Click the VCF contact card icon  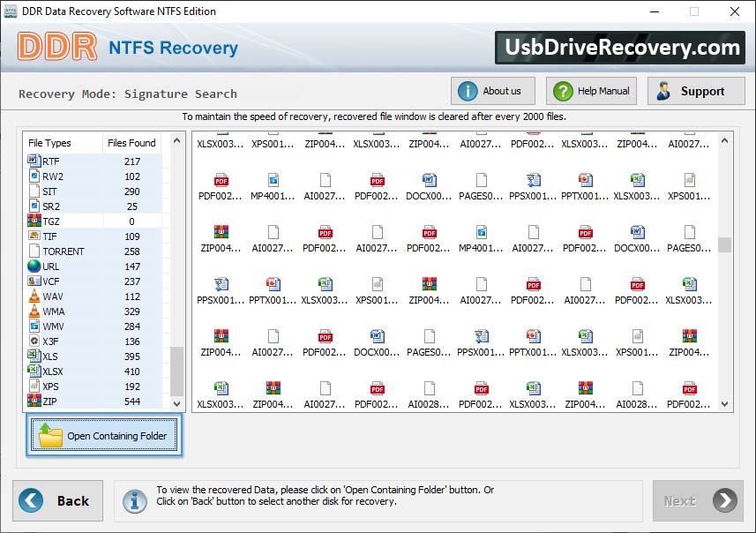[34, 281]
